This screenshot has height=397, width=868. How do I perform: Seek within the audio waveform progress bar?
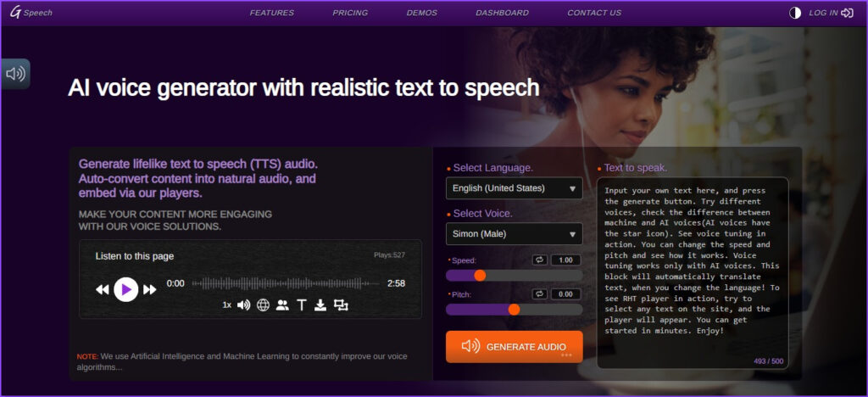point(286,283)
